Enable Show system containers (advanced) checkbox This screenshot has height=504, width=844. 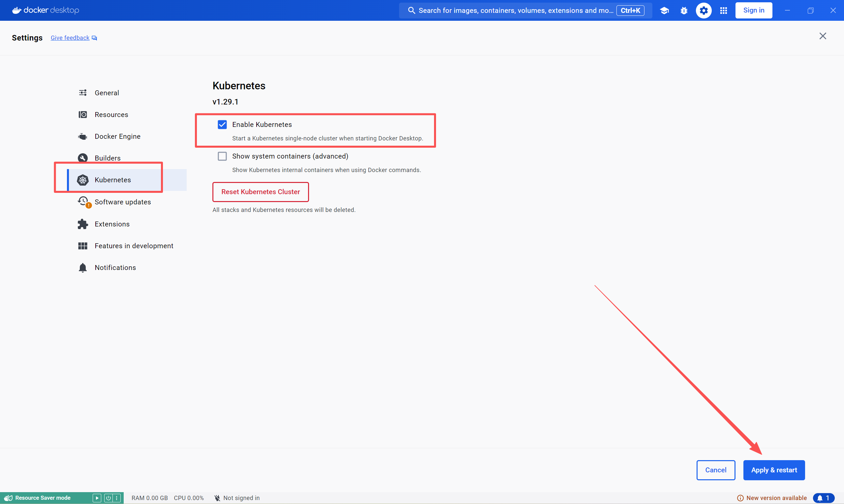[222, 156]
